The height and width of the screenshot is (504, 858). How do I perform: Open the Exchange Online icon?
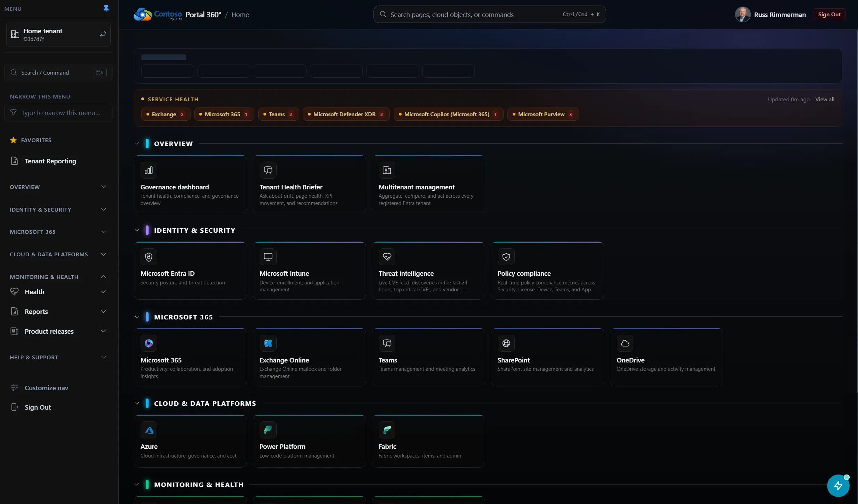coord(268,343)
